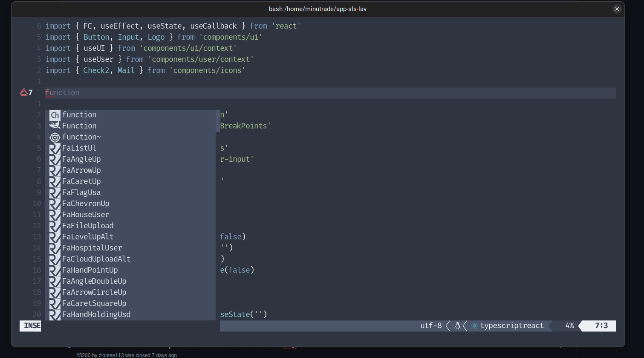Click the flame diagnostic icon in the gutter
Viewport: 644px width, 358px height.
[24, 92]
